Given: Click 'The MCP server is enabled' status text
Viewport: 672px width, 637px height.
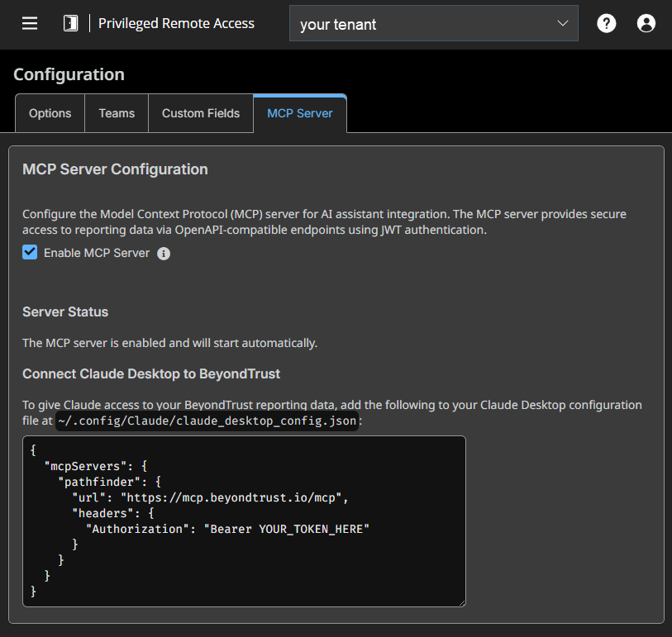Looking at the screenshot, I should click(x=169, y=343).
